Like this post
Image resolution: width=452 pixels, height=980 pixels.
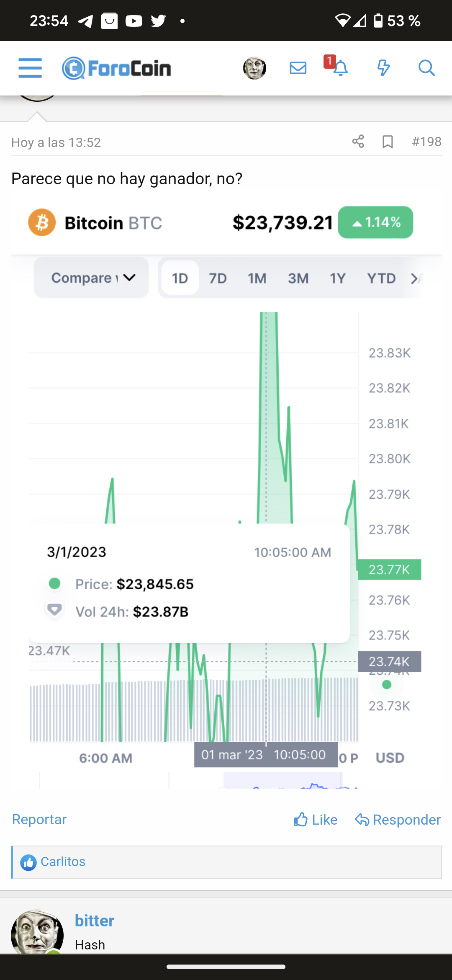(316, 820)
